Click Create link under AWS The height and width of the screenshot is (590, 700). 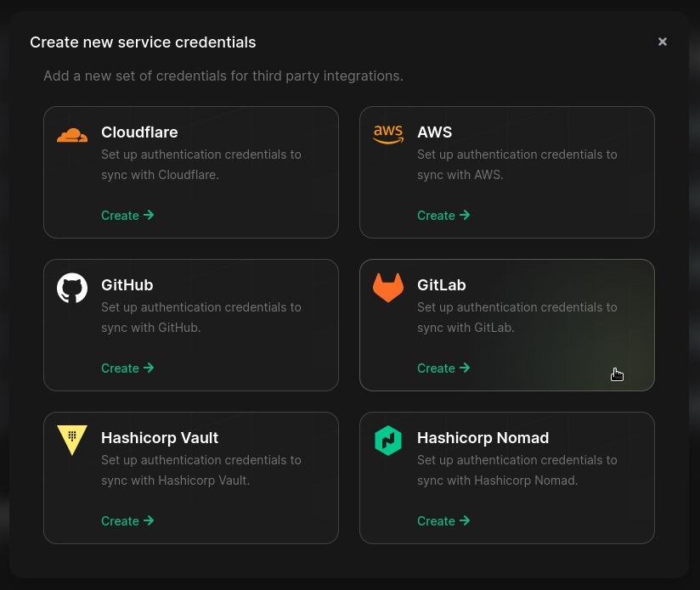(443, 216)
